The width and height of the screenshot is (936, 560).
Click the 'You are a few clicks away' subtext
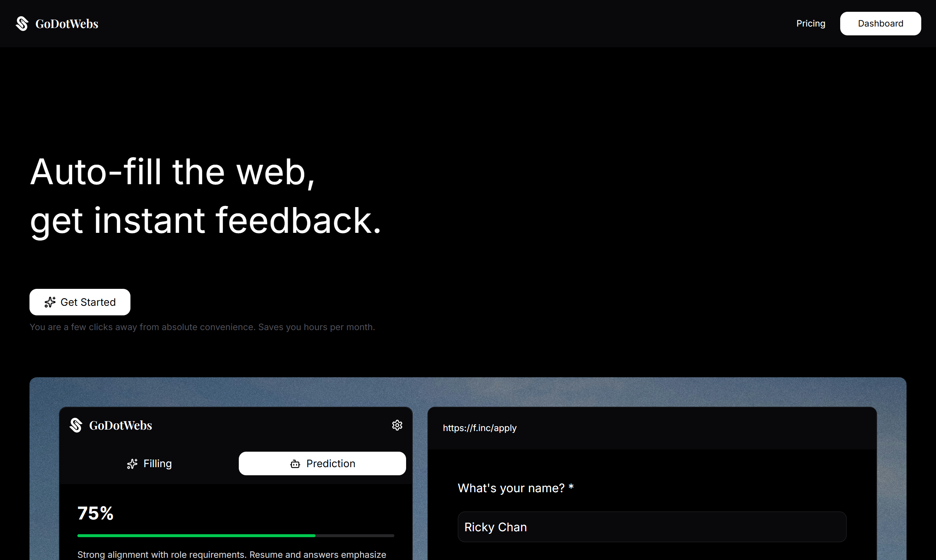[x=202, y=327]
